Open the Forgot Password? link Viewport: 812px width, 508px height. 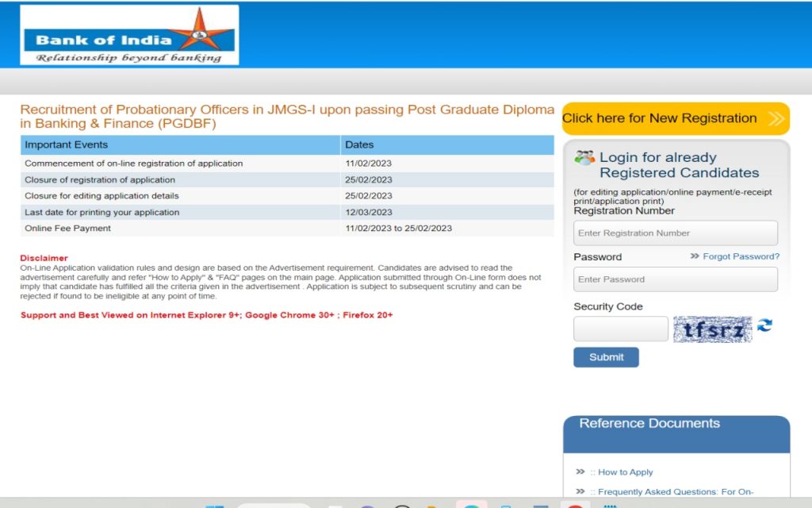(x=741, y=256)
